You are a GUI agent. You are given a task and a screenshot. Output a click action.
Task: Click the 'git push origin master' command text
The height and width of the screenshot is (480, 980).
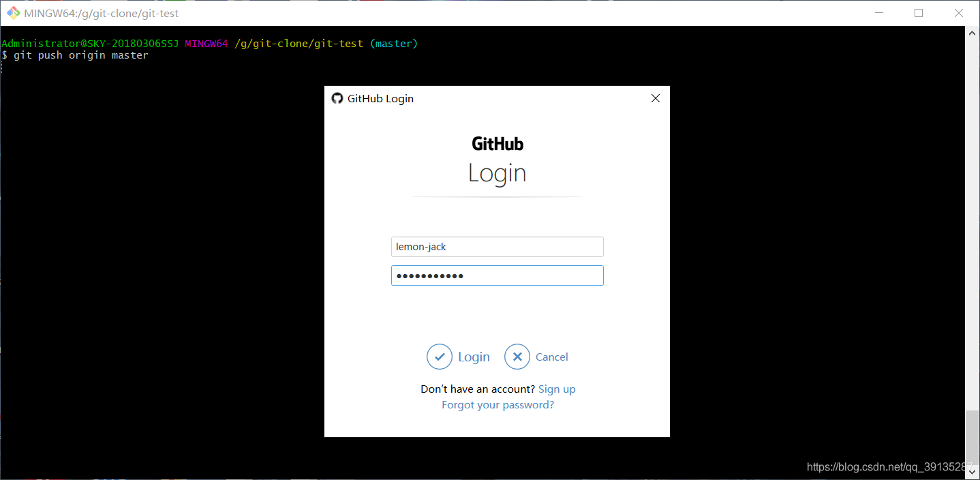click(81, 55)
